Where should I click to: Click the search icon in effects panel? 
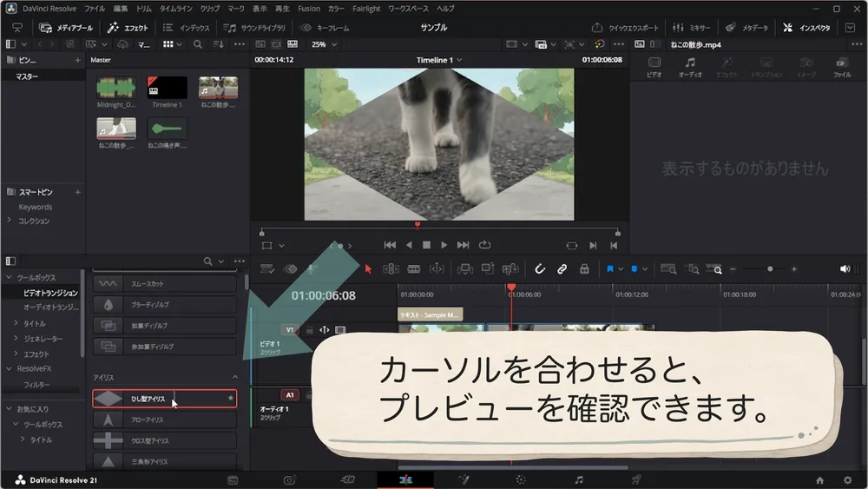[207, 261]
